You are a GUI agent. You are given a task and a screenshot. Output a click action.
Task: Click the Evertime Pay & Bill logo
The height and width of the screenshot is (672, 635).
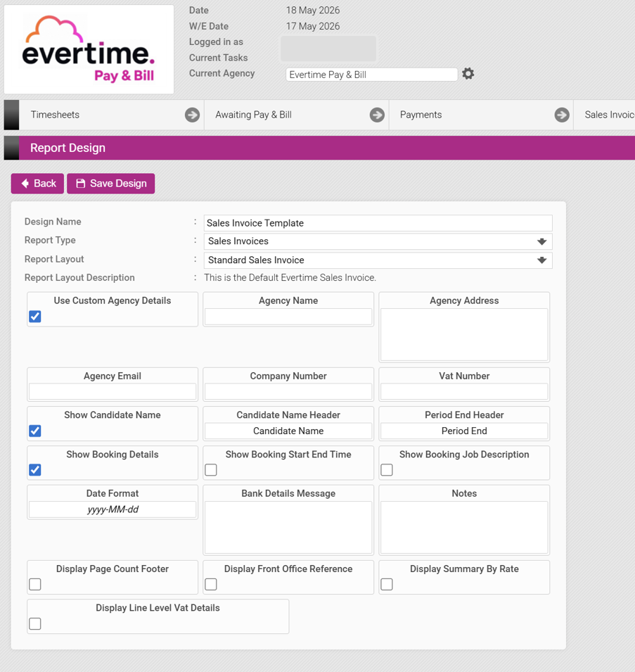tap(89, 49)
